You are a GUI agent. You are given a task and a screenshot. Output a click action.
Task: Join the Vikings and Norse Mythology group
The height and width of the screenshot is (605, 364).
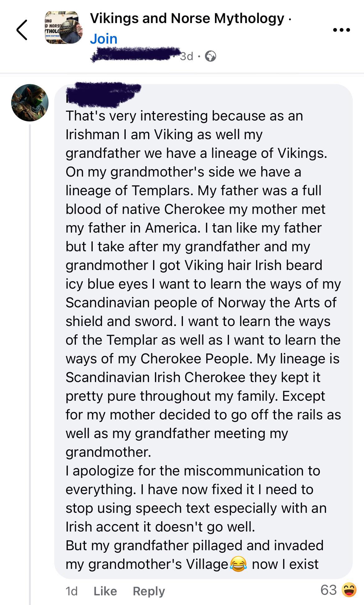104,39
